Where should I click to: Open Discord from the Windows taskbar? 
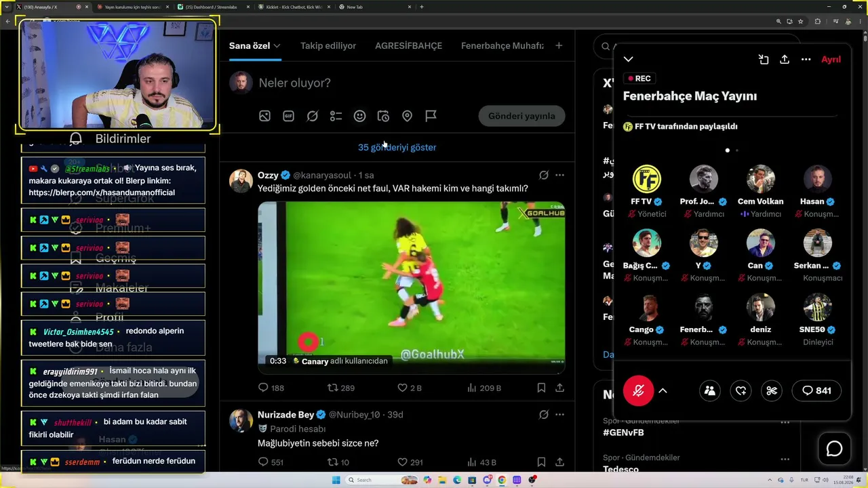(488, 480)
